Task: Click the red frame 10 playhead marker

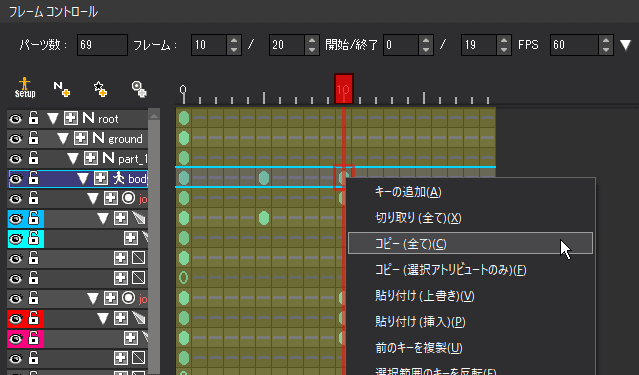Action: click(344, 89)
